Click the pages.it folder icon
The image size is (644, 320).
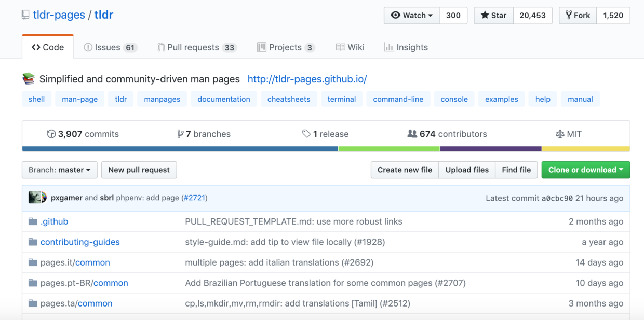[x=33, y=262]
